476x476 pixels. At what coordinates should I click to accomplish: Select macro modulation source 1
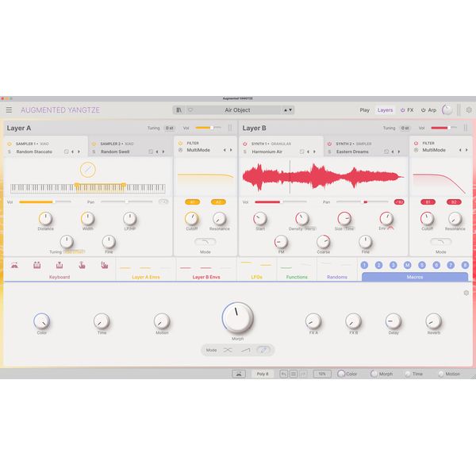coord(364,265)
